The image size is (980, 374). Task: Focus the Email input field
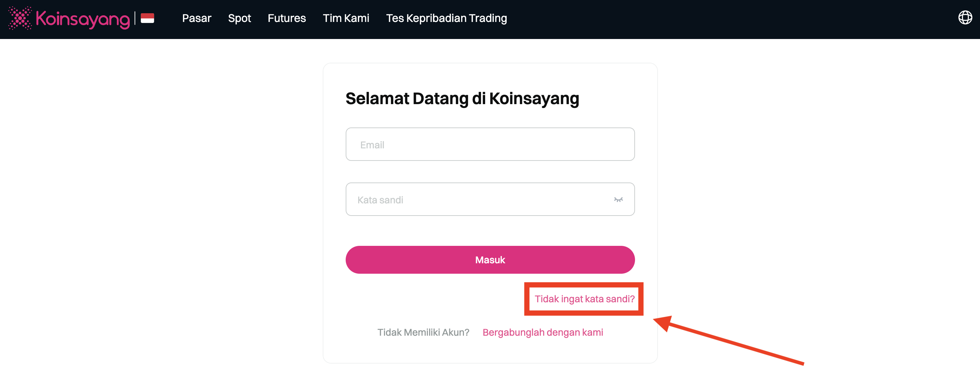pyautogui.click(x=490, y=145)
